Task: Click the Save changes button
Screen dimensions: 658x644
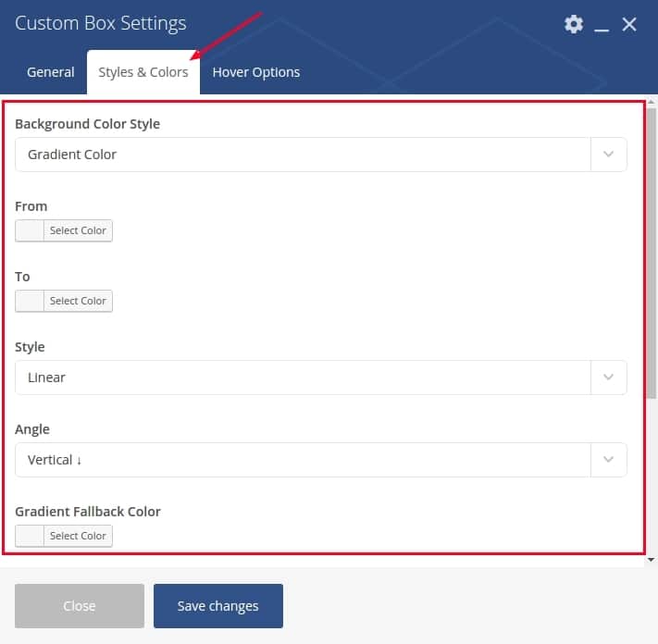Action: pos(217,606)
